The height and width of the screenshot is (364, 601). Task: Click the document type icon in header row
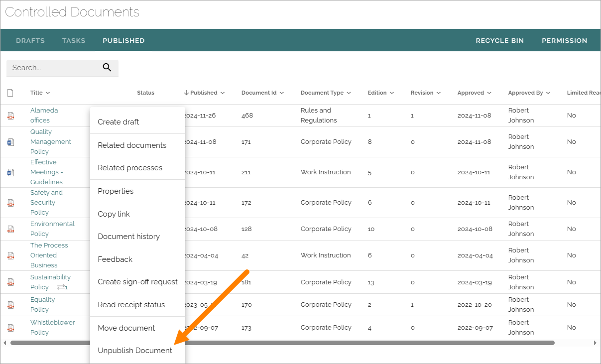tap(10, 93)
